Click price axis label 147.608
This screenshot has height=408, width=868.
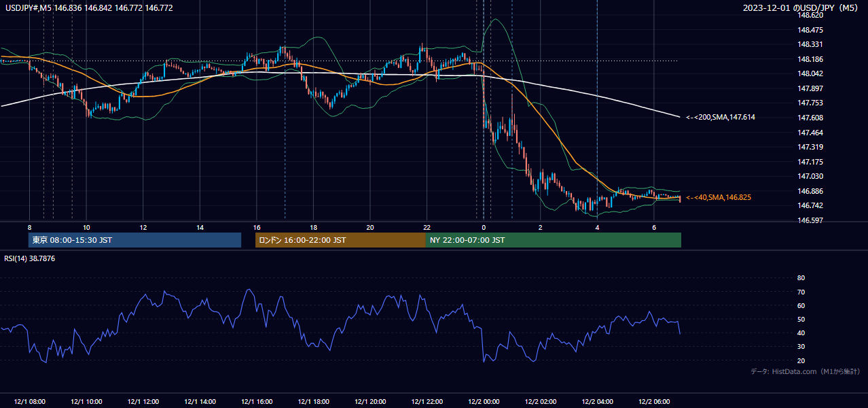pyautogui.click(x=810, y=118)
